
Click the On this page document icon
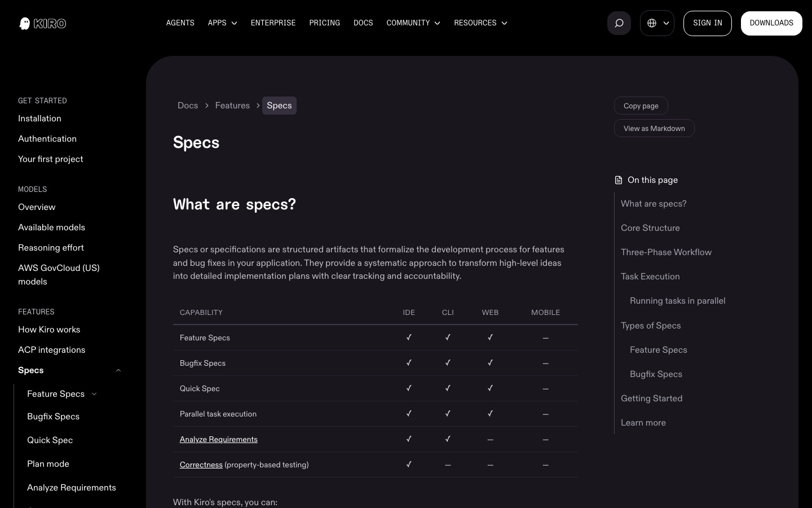coord(619,180)
